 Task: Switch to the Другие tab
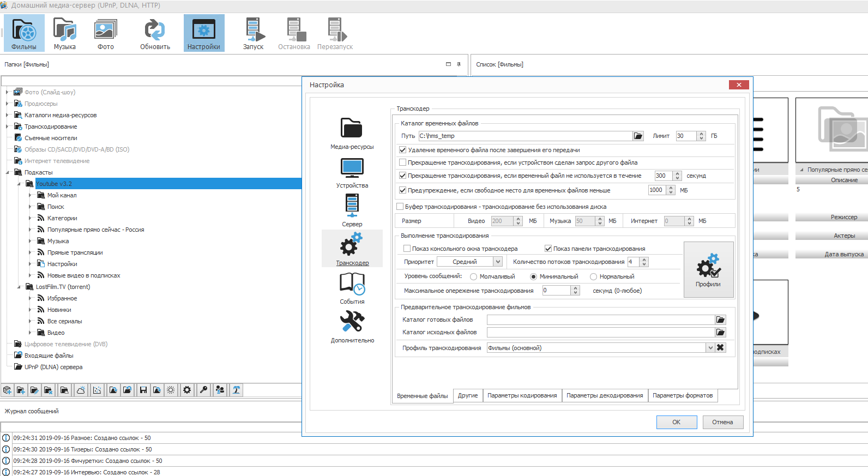[x=468, y=396]
